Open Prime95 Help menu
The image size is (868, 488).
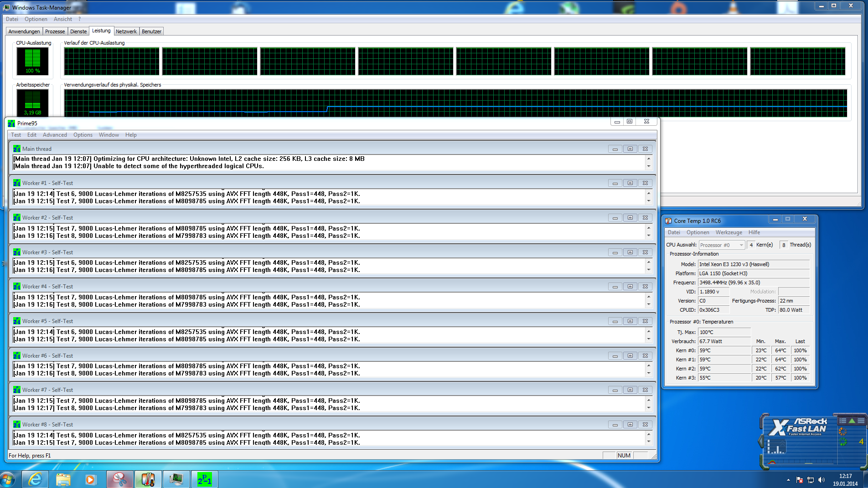pos(131,135)
